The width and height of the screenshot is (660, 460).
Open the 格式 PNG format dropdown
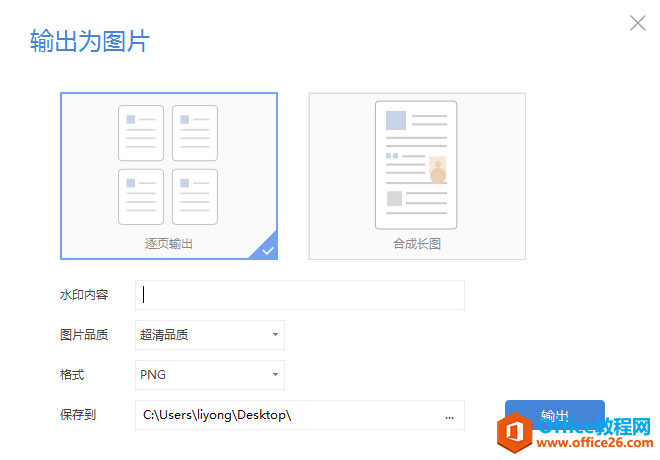(210, 375)
